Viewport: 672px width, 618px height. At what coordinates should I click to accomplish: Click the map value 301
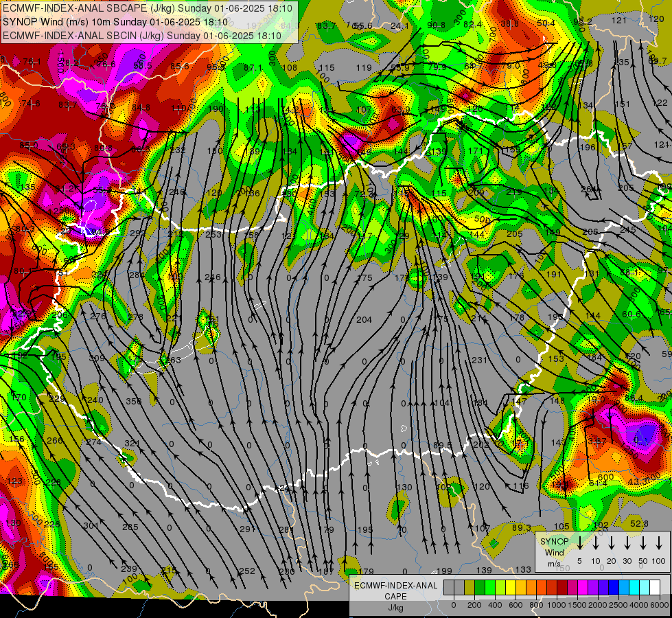point(91,525)
